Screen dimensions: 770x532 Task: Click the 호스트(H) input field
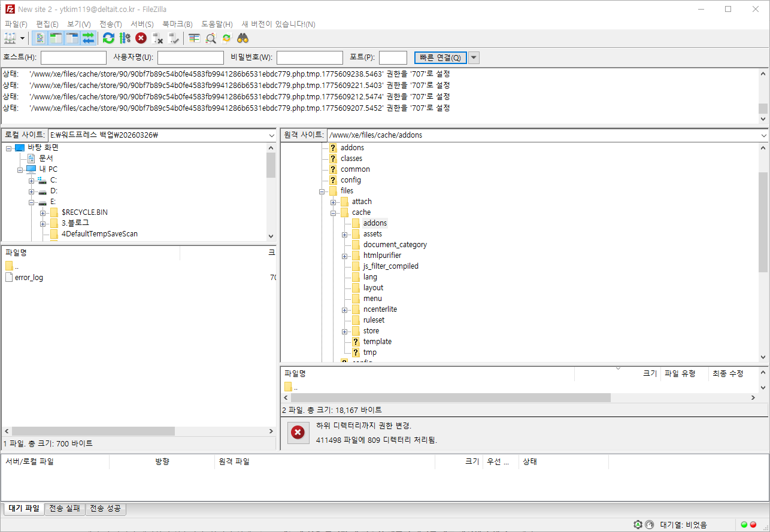74,57
